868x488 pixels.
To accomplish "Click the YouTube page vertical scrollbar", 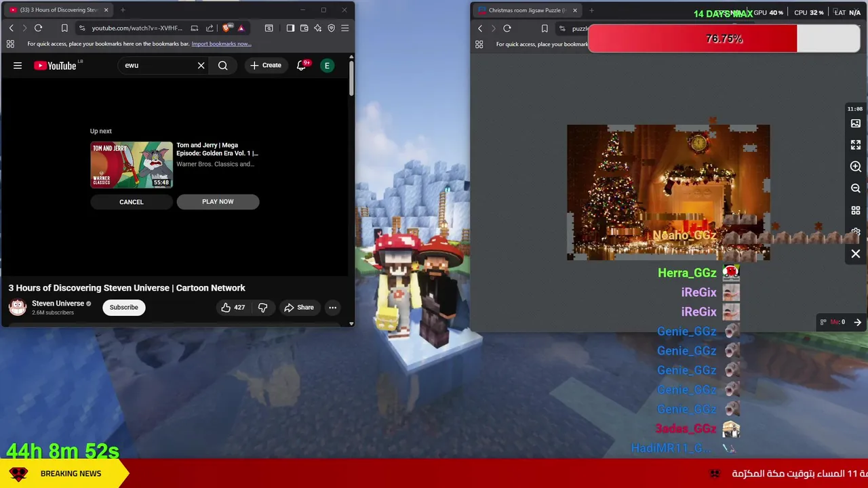I will pyautogui.click(x=351, y=79).
